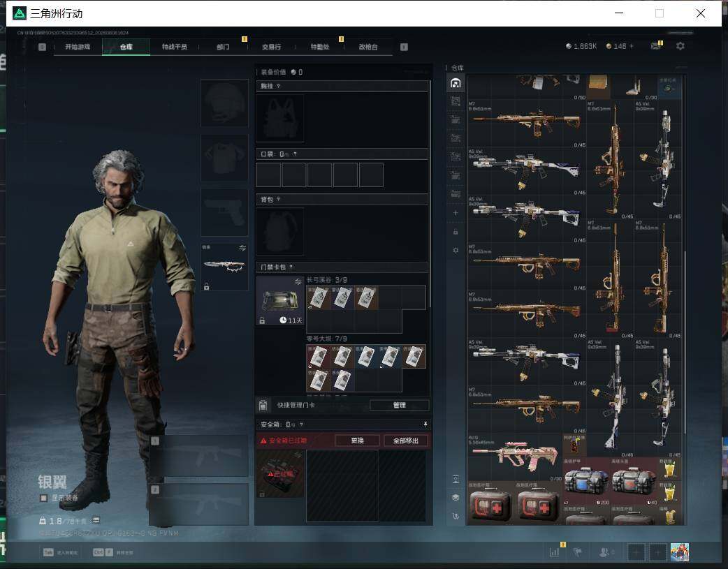Select the blue armor repair case in stash
Screen dimensions: 728x569
coord(586,481)
